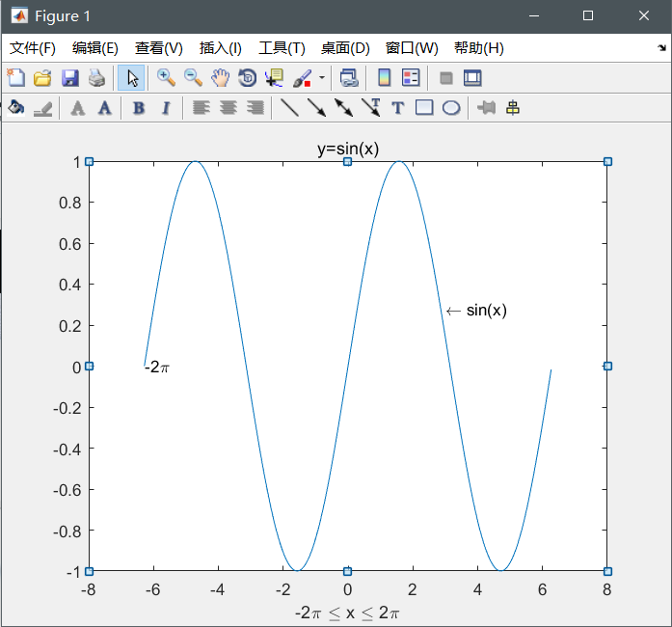Click the edge color pencil icon
The image size is (672, 627).
[42, 108]
